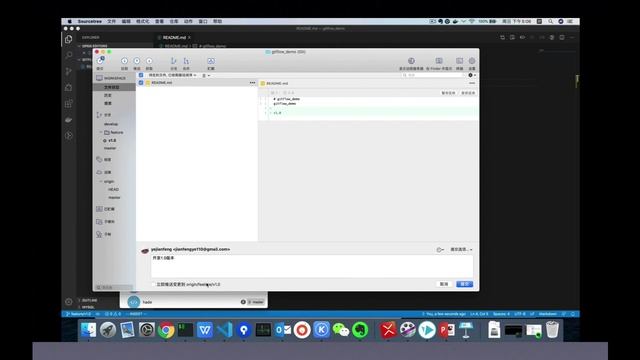
Task: Open VS Code Run and Debug icon
Action: point(69,87)
